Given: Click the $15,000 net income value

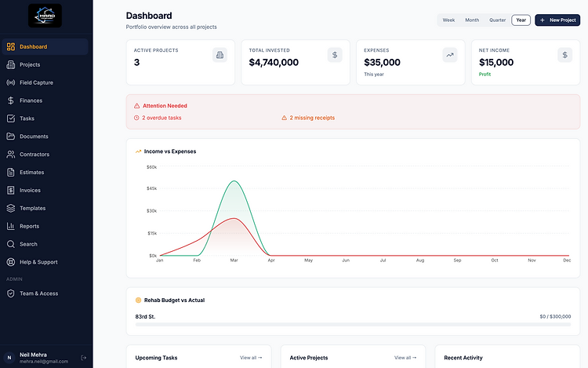Looking at the screenshot, I should pyautogui.click(x=496, y=63).
